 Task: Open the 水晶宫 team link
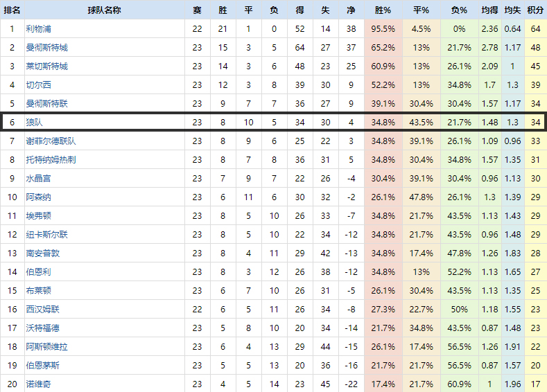(38, 179)
